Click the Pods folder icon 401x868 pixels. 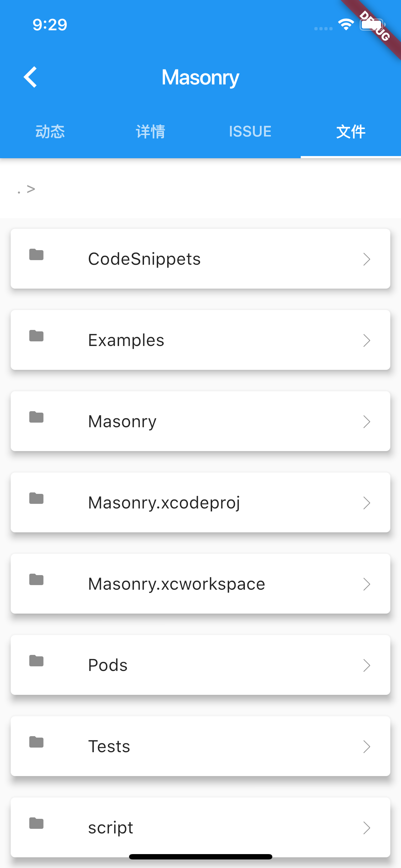tap(36, 661)
